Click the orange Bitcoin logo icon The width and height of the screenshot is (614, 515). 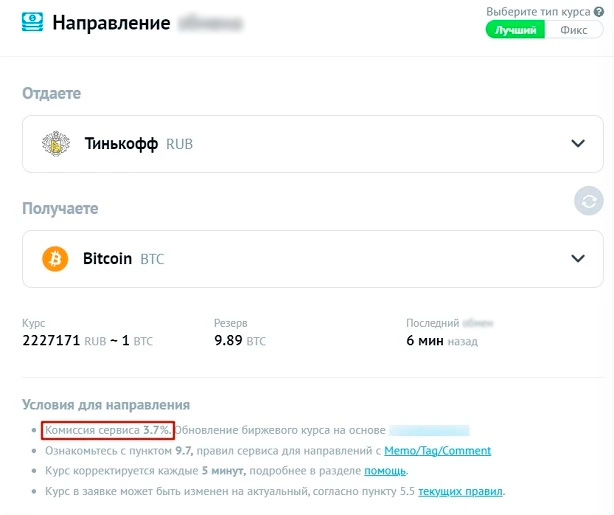(55, 259)
